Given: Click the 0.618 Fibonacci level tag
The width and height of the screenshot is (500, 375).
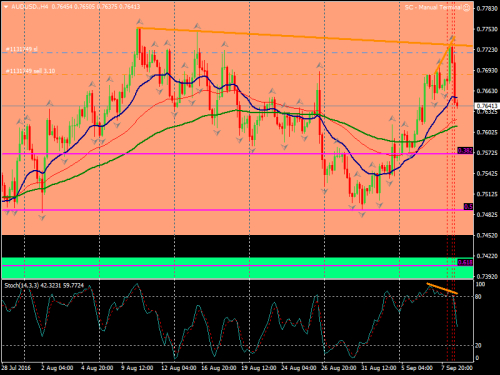Looking at the screenshot, I should click(x=465, y=262).
